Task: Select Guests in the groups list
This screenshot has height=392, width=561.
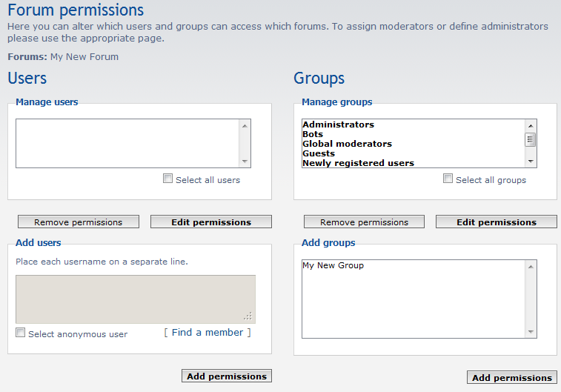Action: [x=319, y=153]
